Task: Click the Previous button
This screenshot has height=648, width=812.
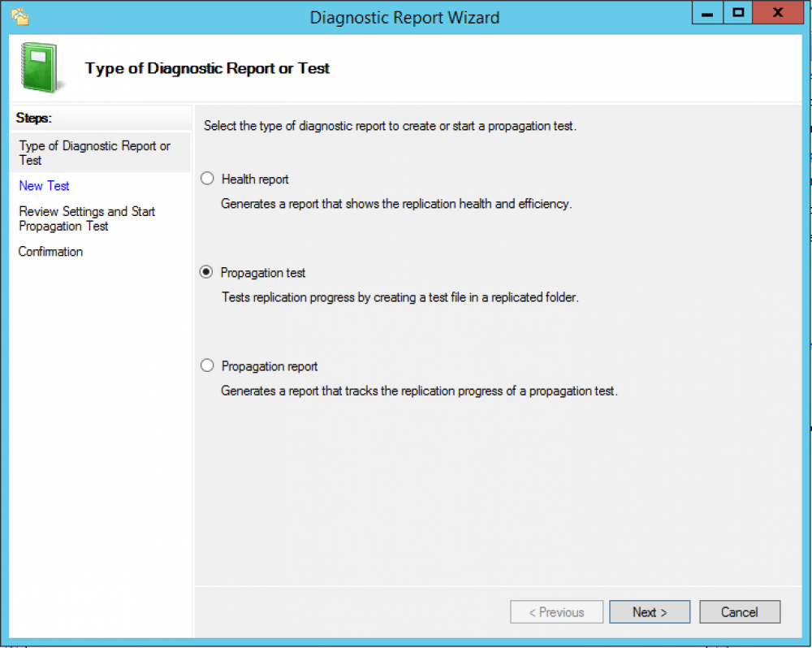Action: 556,611
